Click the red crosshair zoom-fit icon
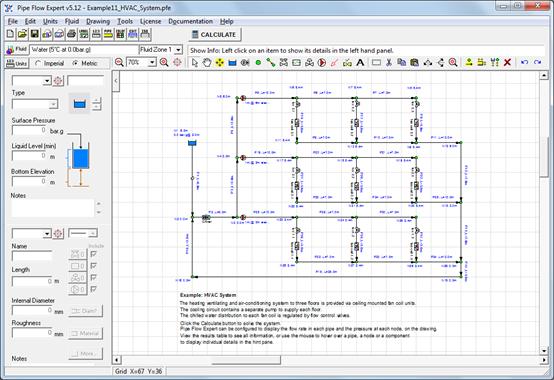Image resolution: width=554 pixels, height=380 pixels. (x=177, y=63)
